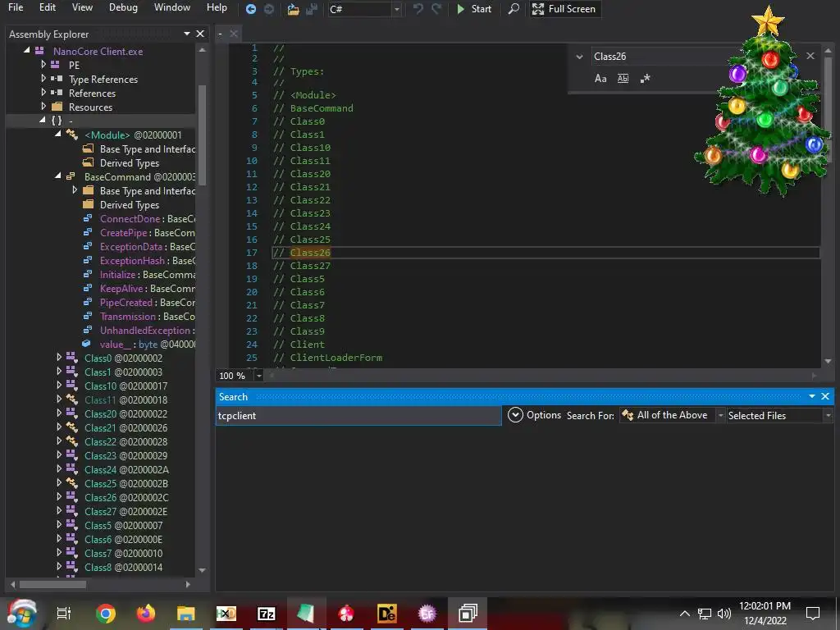Open the Windows notification center icon
This screenshot has height=630, width=840.
tap(813, 614)
